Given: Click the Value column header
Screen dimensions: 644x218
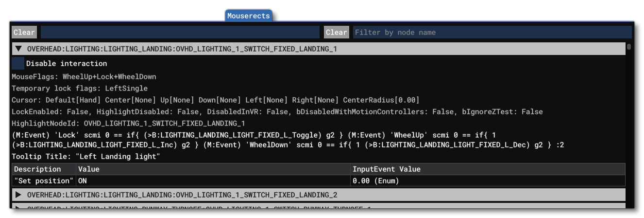Looking at the screenshot, I should point(88,169).
